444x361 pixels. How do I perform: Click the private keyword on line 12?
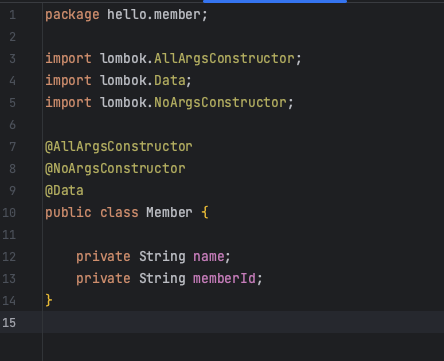click(x=103, y=257)
